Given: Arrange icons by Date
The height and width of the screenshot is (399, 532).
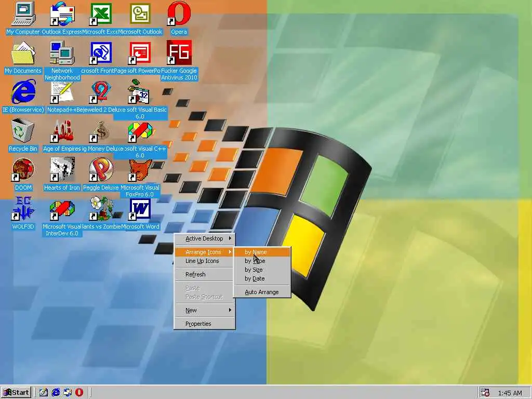Looking at the screenshot, I should [x=262, y=278].
